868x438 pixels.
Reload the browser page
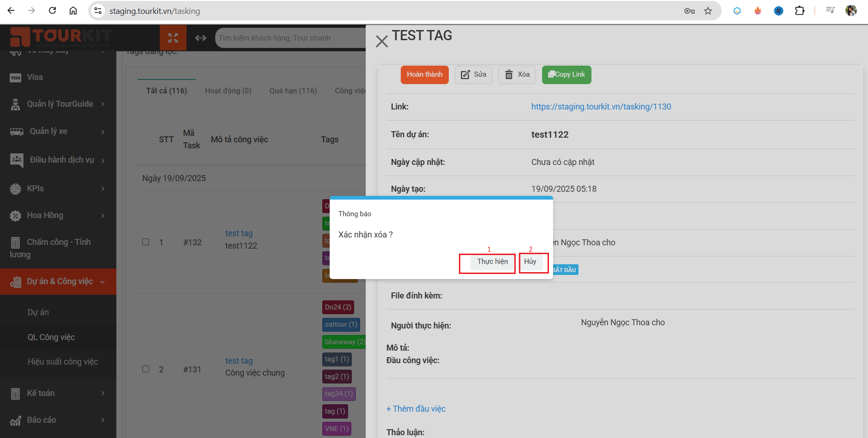(53, 11)
